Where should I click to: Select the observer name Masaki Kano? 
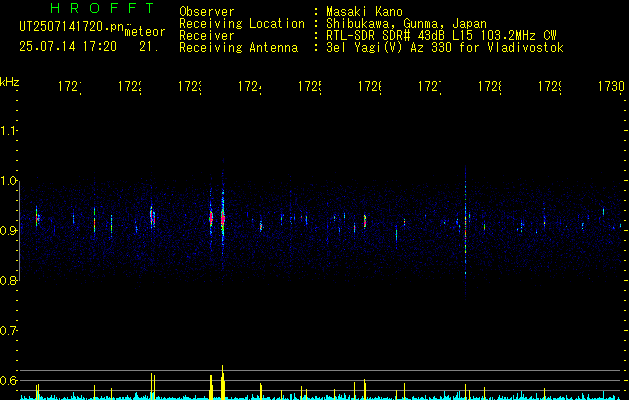point(364,12)
